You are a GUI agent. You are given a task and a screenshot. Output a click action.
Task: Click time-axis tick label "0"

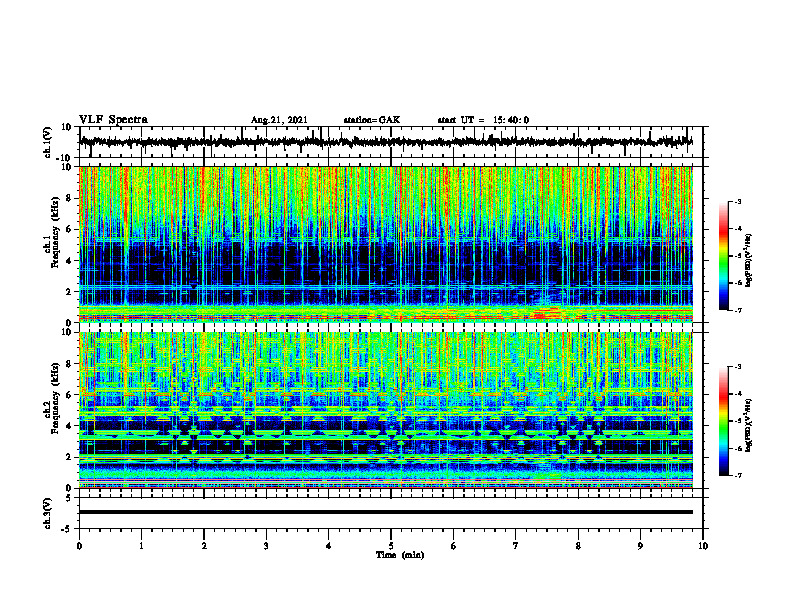[79, 546]
